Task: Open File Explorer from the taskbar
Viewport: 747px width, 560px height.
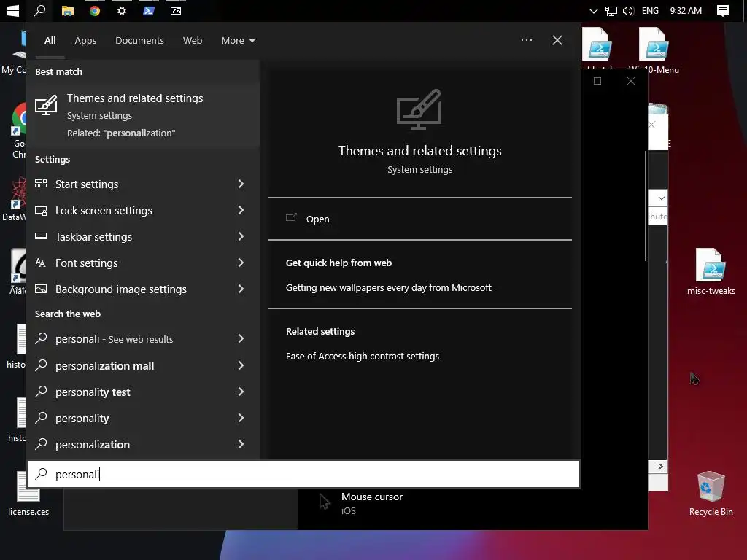Action: pyautogui.click(x=68, y=10)
